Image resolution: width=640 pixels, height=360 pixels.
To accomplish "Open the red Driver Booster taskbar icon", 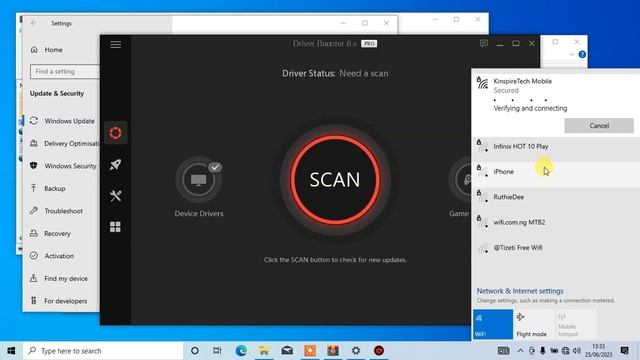I will (x=379, y=351).
